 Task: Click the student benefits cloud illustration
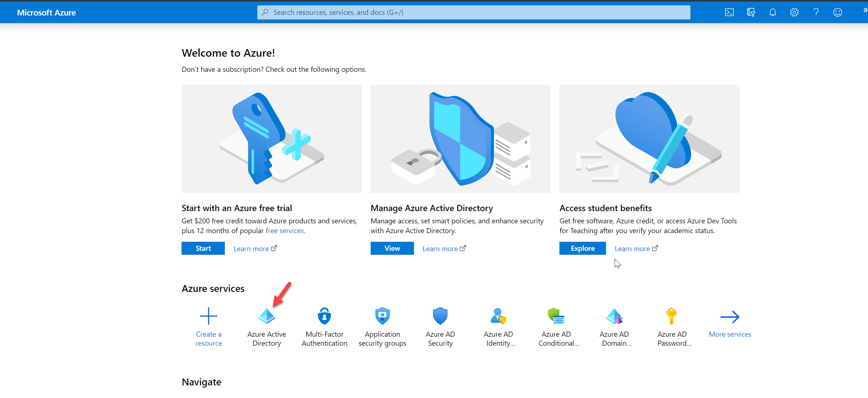point(650,139)
